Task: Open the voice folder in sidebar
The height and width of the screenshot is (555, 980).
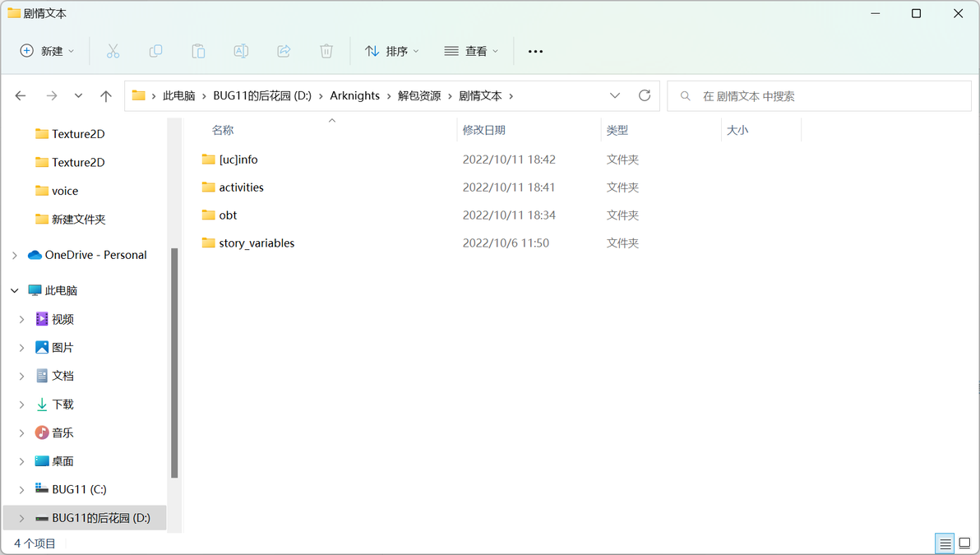Action: coord(65,191)
